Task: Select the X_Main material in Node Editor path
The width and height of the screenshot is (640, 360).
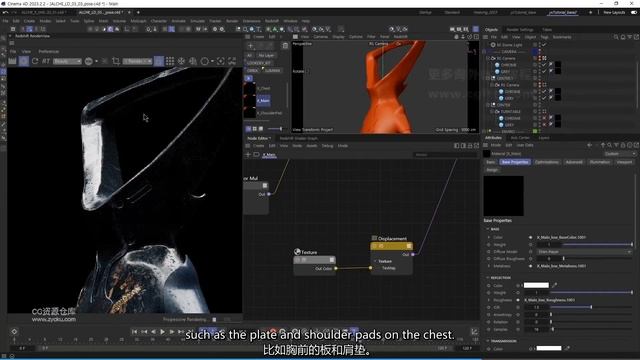Action: point(269,155)
